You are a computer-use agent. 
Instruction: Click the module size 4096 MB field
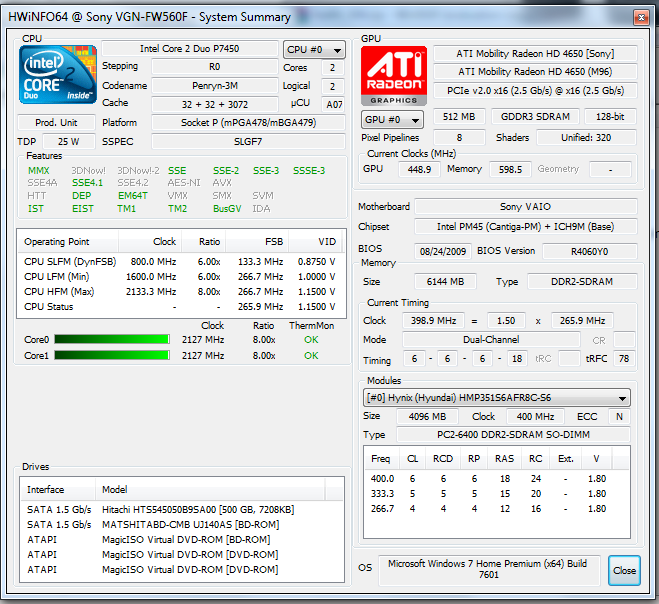point(427,417)
